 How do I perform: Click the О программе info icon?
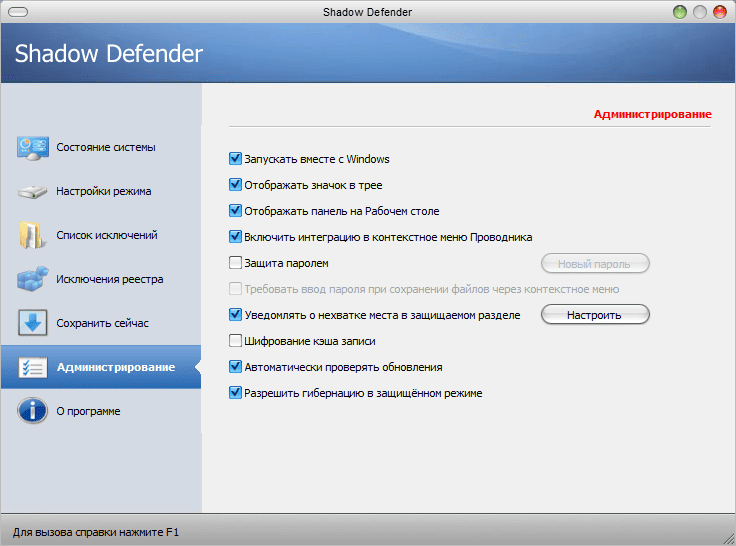[x=32, y=411]
